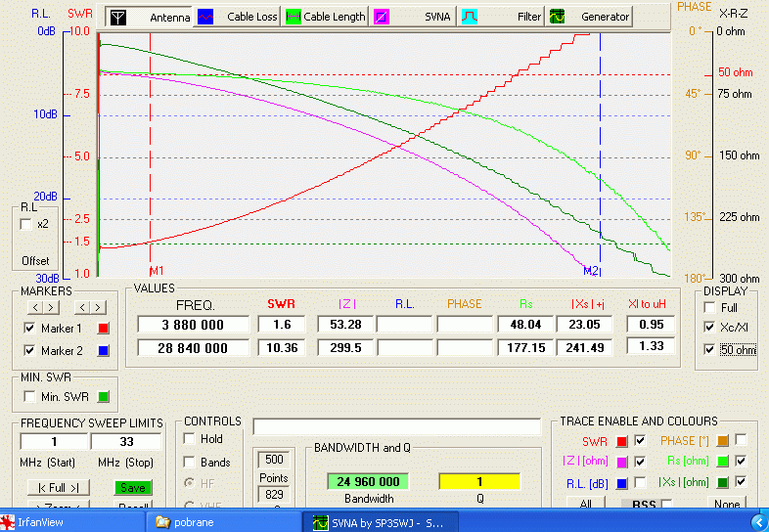
Task: Click the MHz Start frequency field
Action: tap(52, 442)
